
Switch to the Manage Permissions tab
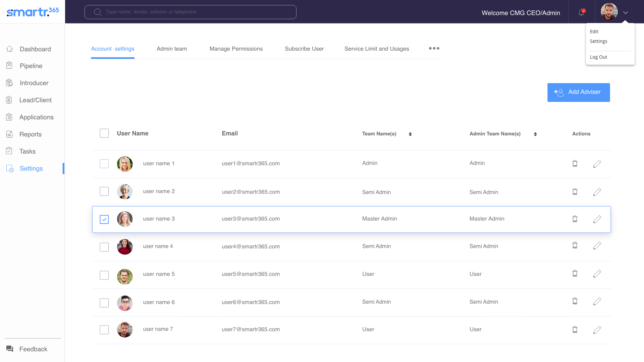[x=236, y=49]
